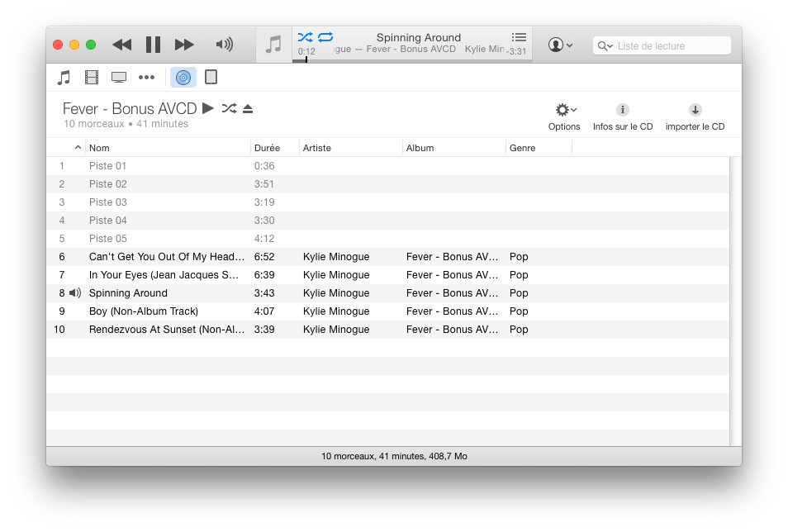Select the Piste 02 row

387,184
